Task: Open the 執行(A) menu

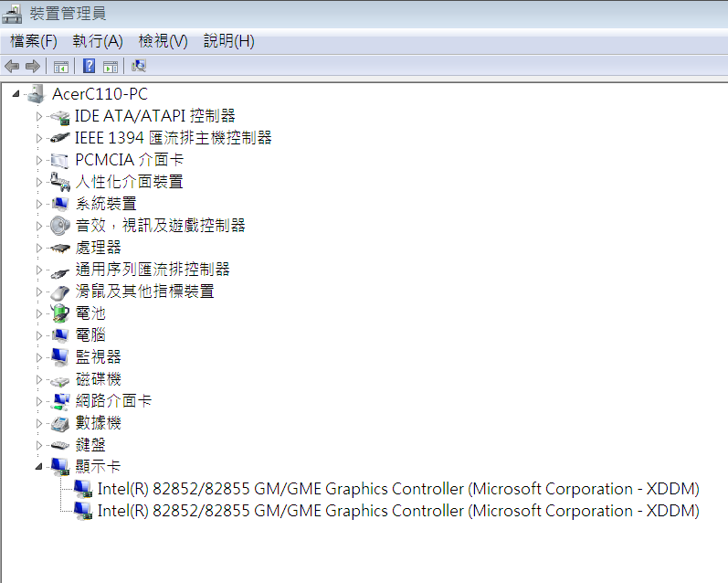Action: 98,41
